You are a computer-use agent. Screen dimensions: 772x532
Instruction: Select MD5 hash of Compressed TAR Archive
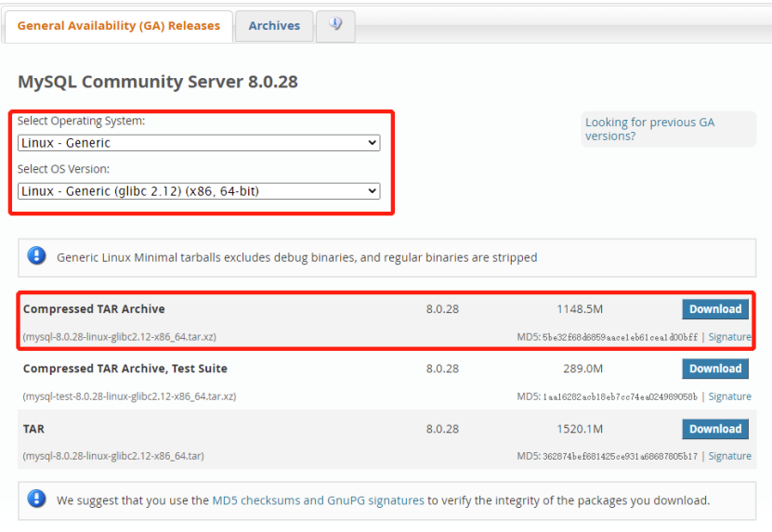(x=620, y=337)
